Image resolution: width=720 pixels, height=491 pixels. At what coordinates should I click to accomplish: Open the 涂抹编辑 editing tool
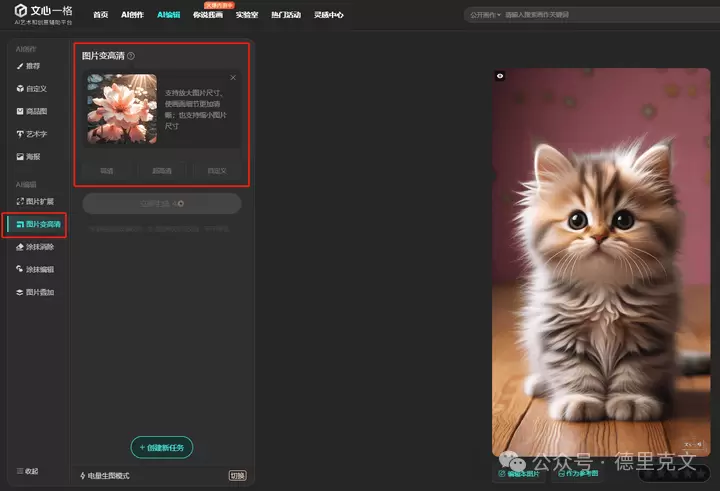(37, 269)
